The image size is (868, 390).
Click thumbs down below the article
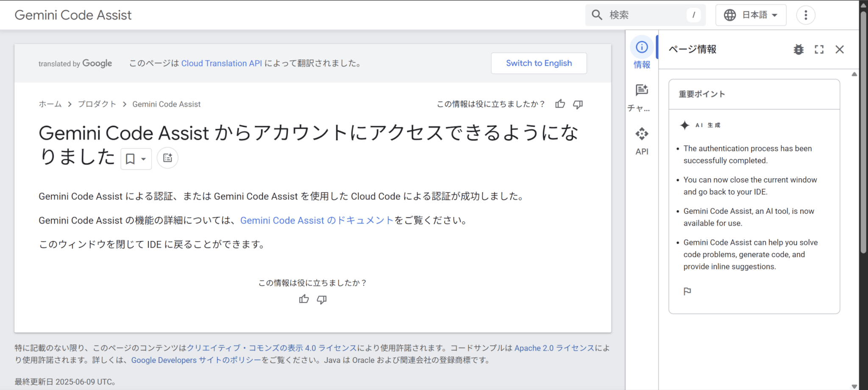coord(322,299)
